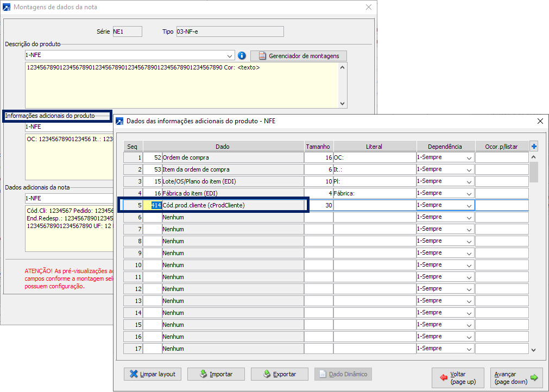Click the blue info icon beside 1-NFE
Viewport: 549px width, 392px height.
pos(242,55)
